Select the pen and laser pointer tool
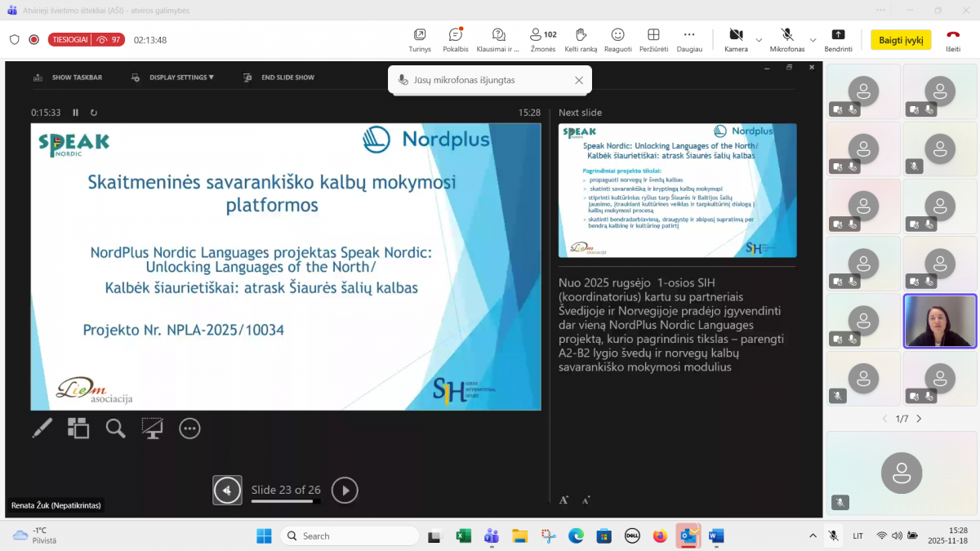This screenshot has height=551, width=980. click(42, 428)
